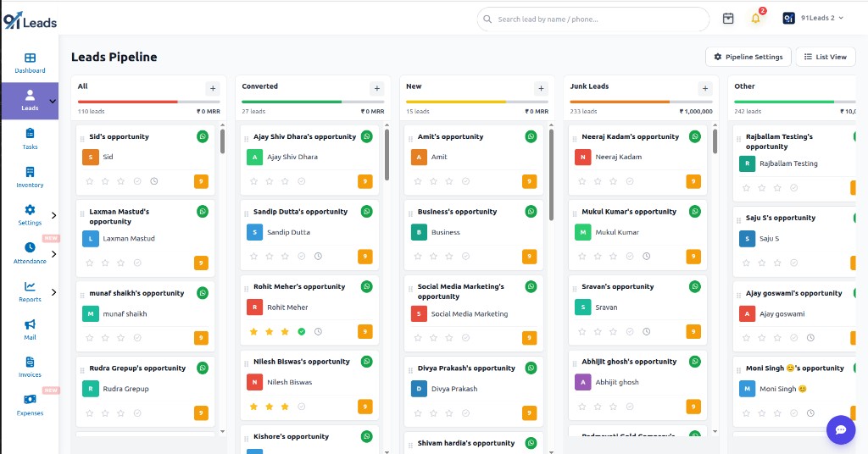The width and height of the screenshot is (868, 454).
Task: Click plus button in Converted column
Action: coord(377,88)
